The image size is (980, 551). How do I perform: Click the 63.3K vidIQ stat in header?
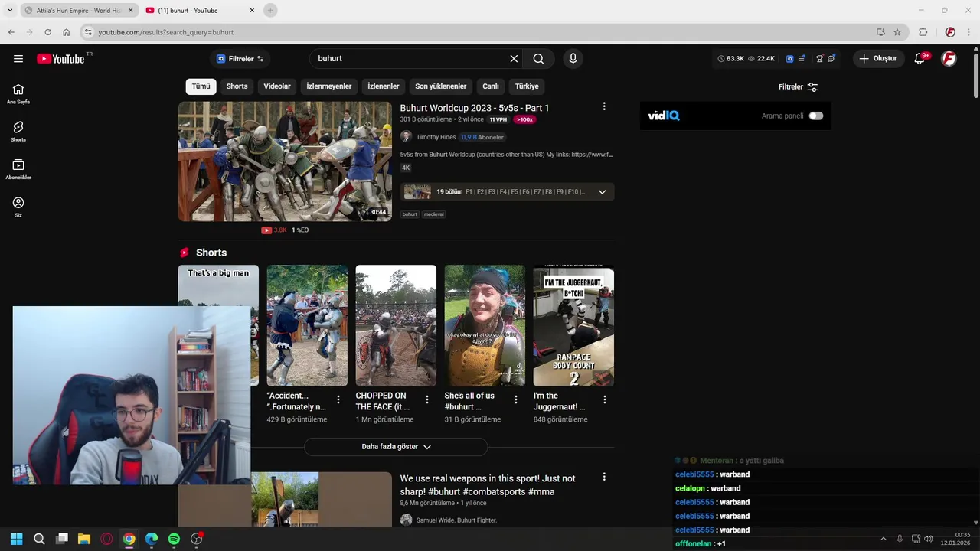pyautogui.click(x=731, y=59)
